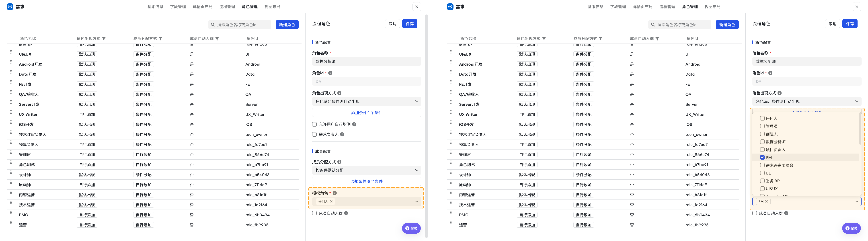Check 项目负责人 in the open role list
Screen dimensions: 868x241
[762, 150]
